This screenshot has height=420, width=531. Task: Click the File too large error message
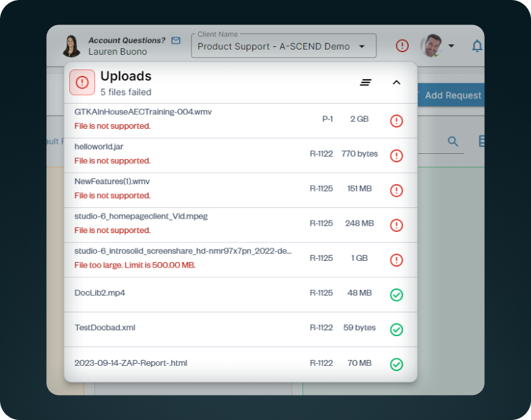[x=135, y=265]
